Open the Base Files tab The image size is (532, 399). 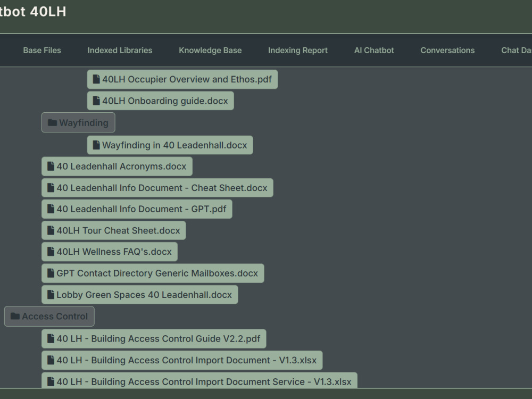pos(42,50)
